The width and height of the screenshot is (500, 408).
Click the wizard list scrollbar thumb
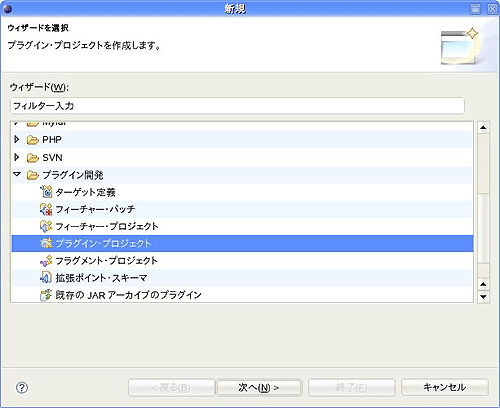click(x=483, y=228)
